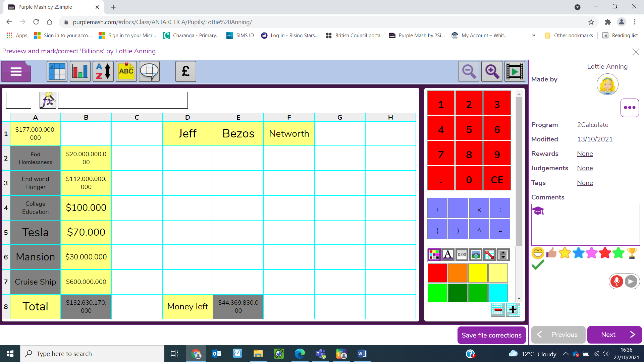
Task: Open the ABC spell check tool
Action: pos(126,71)
